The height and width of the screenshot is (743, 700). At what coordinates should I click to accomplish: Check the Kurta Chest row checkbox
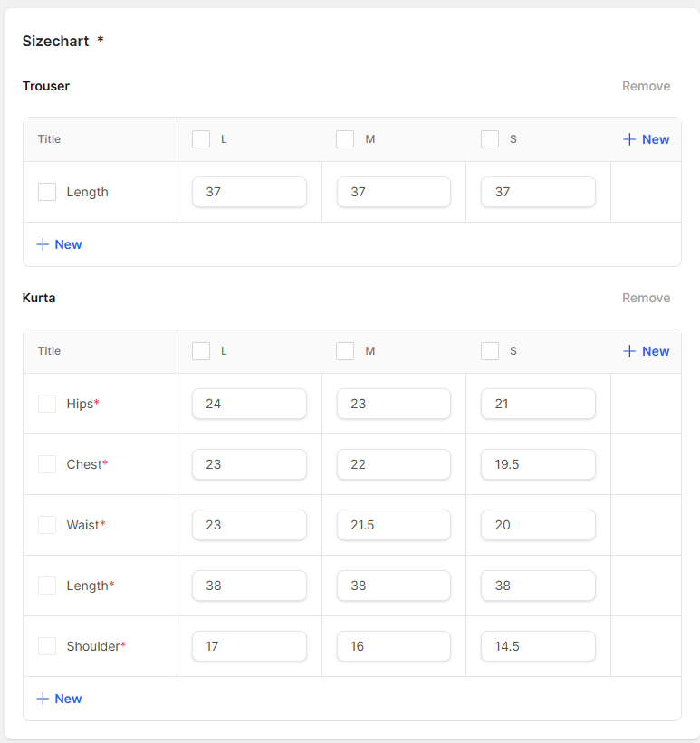[x=47, y=464]
